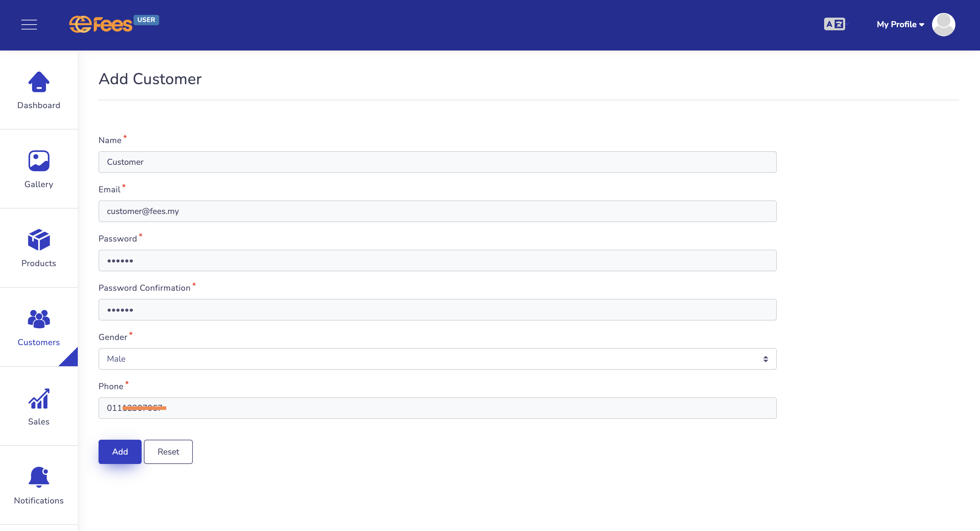980x531 pixels.
Task: Click the Reset button to clear
Action: (168, 452)
